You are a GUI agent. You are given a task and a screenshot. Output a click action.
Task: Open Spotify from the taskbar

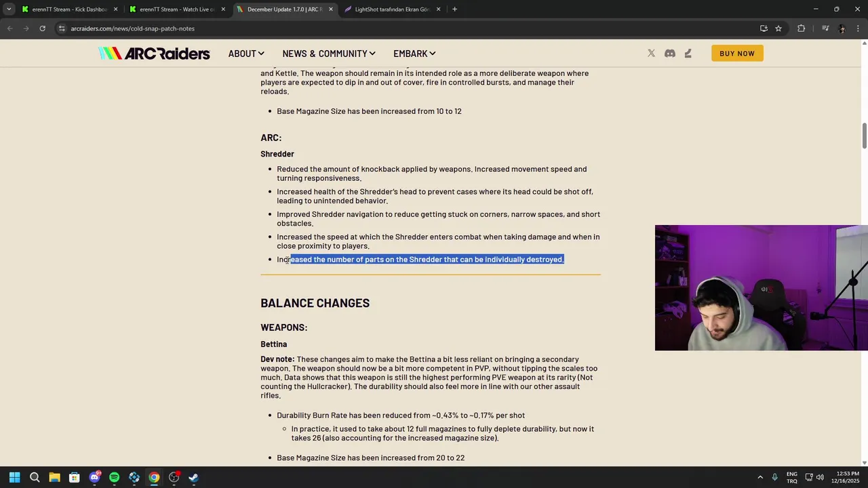tap(114, 477)
